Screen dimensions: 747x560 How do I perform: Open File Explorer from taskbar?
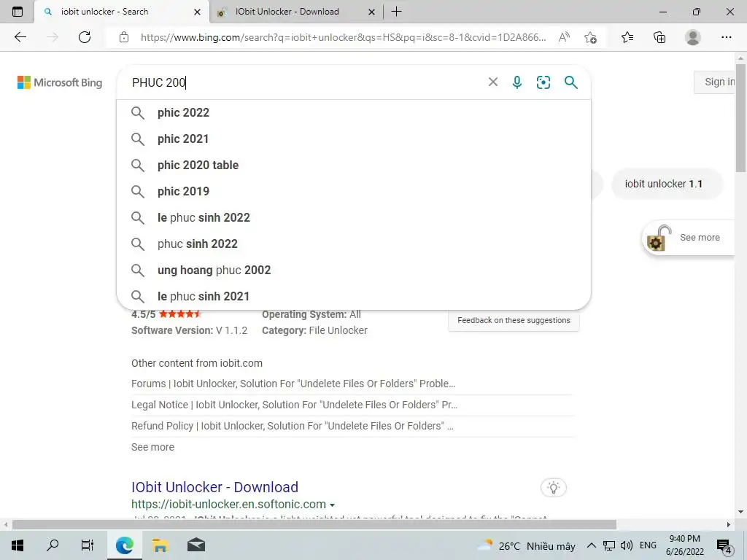click(160, 545)
